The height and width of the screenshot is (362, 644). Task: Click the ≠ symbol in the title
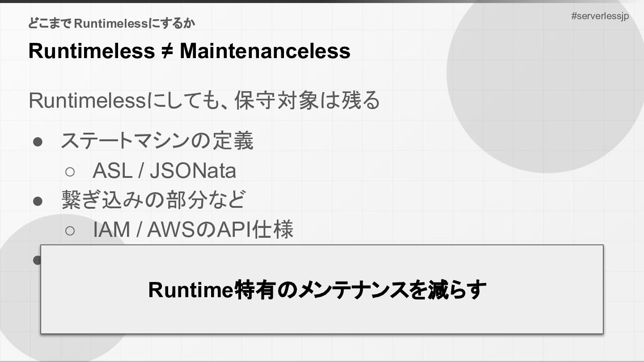pyautogui.click(x=167, y=51)
